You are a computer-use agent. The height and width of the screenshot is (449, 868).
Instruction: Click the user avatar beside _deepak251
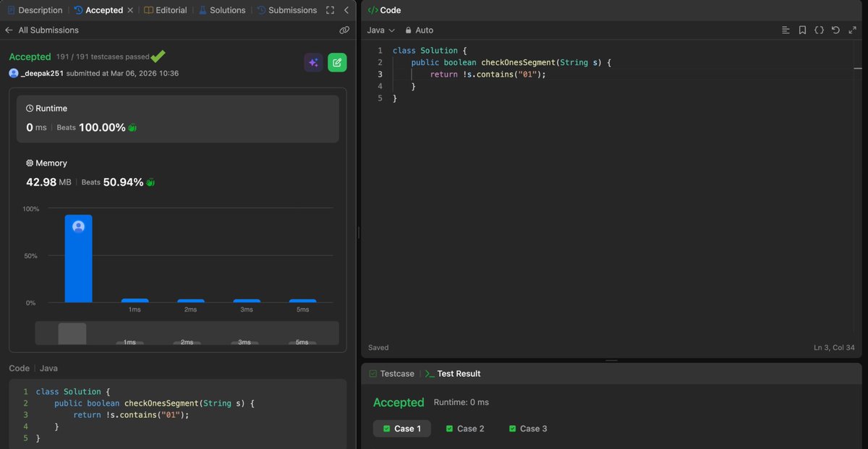click(x=14, y=73)
